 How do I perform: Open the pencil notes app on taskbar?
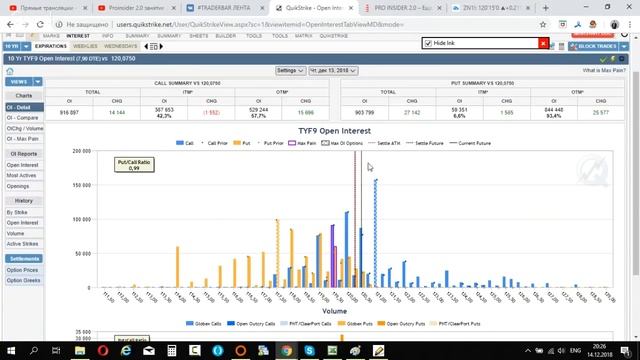(378, 351)
